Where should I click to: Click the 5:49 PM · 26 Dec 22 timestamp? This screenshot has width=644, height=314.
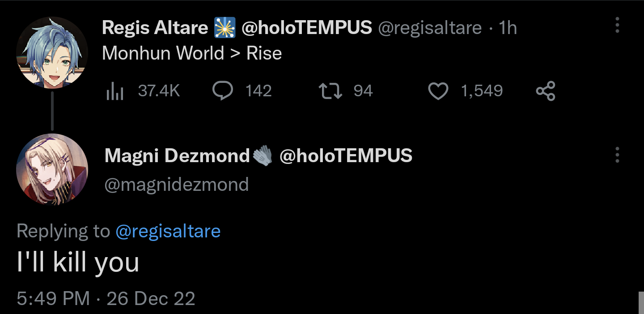106,298
